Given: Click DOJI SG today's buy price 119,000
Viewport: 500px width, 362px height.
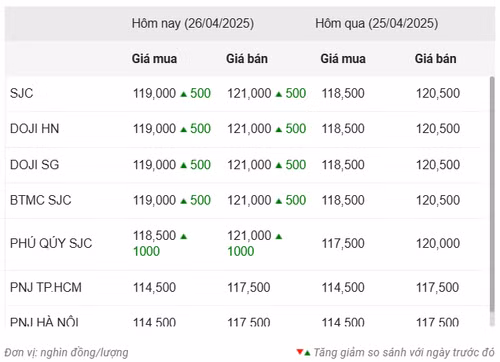Looking at the screenshot, I should (154, 165).
